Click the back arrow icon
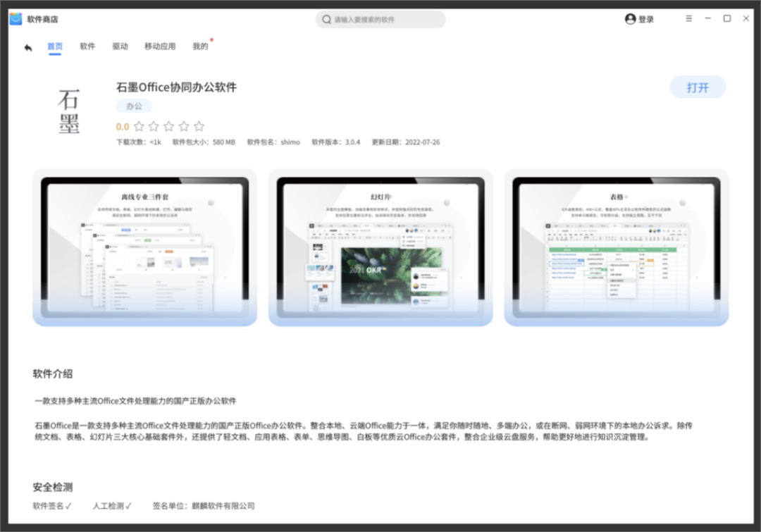The height and width of the screenshot is (532, 761). [x=28, y=47]
